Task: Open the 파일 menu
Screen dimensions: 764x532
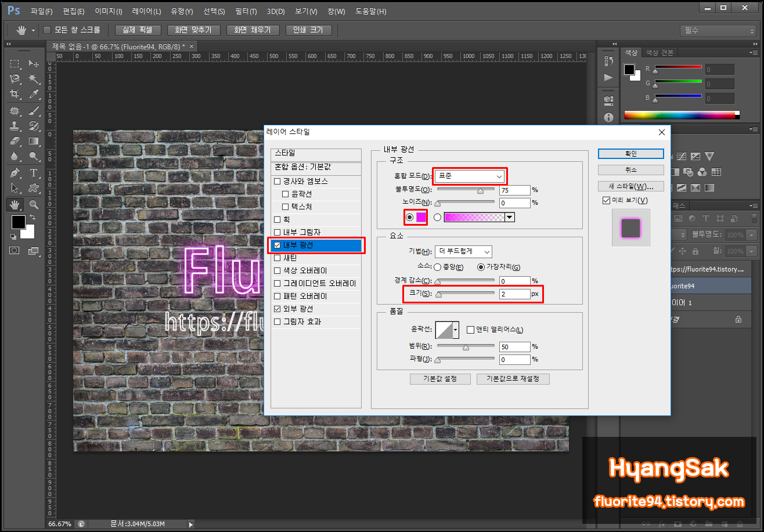Action: (x=41, y=12)
